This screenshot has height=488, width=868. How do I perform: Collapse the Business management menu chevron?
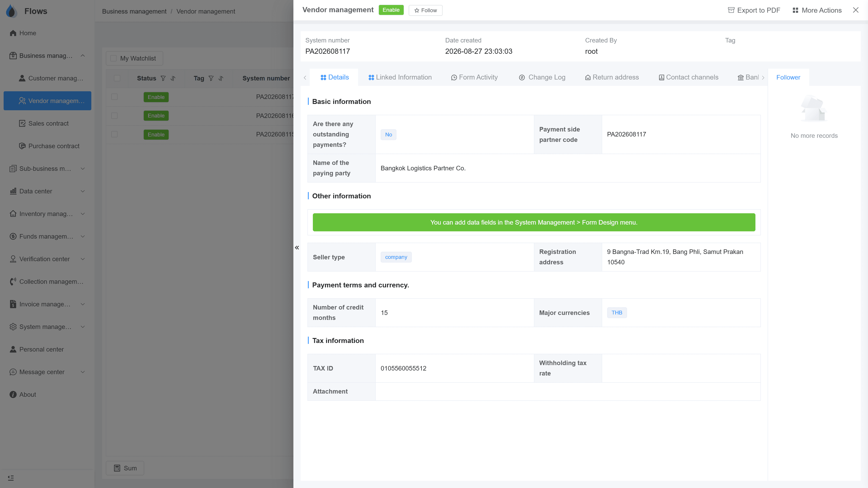click(x=83, y=56)
